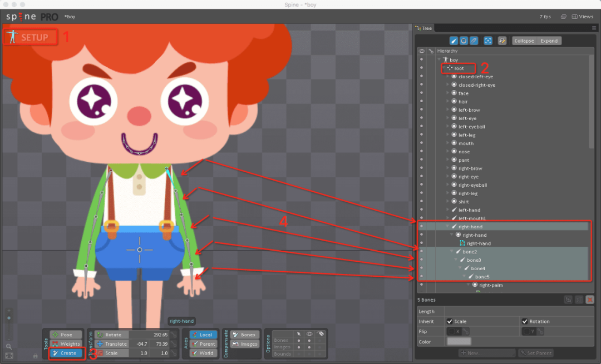Toggle slots filter circle icon in Tree
This screenshot has height=364, width=601.
464,41
